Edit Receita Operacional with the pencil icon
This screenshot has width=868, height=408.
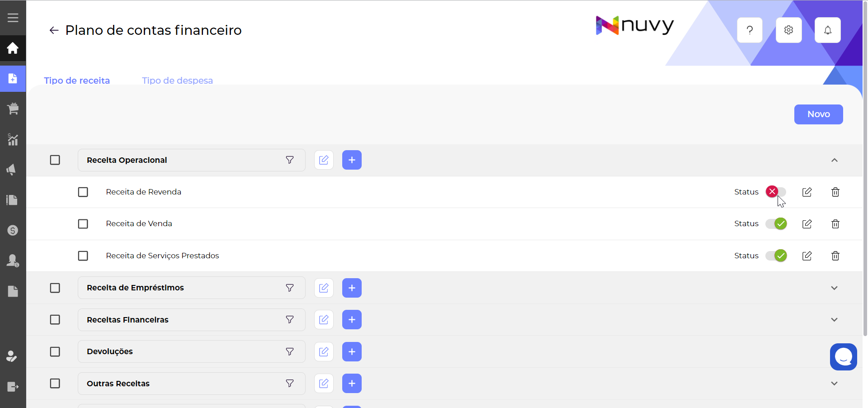pos(324,160)
